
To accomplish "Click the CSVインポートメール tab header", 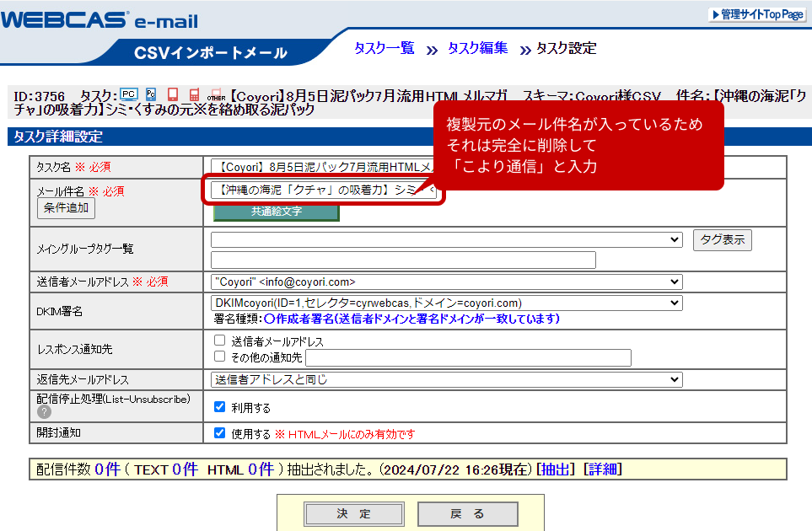I will coord(210,53).
